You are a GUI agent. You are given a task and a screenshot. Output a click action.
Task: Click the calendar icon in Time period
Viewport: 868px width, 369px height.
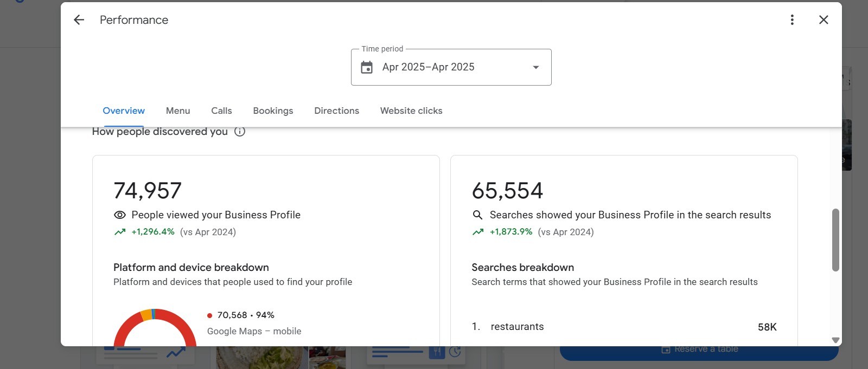click(367, 67)
